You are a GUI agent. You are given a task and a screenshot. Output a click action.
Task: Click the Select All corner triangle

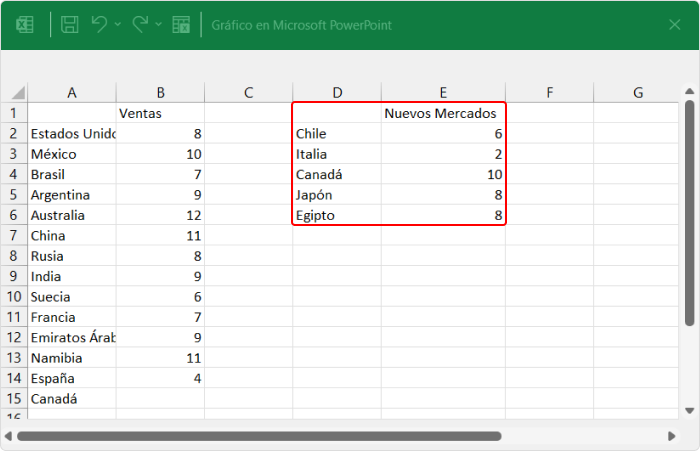(20, 93)
